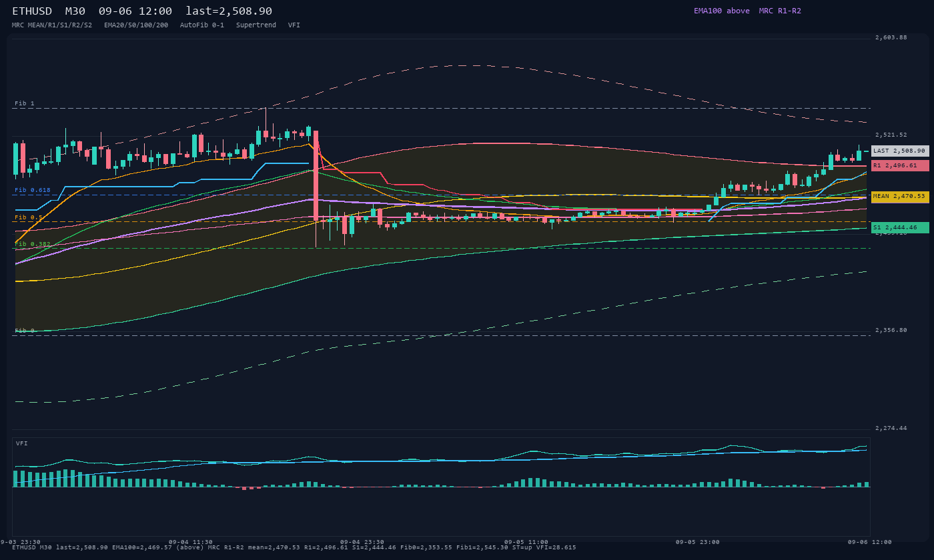The image size is (934, 560).
Task: Click the 2,274.44 price axis value
Action: point(891,428)
